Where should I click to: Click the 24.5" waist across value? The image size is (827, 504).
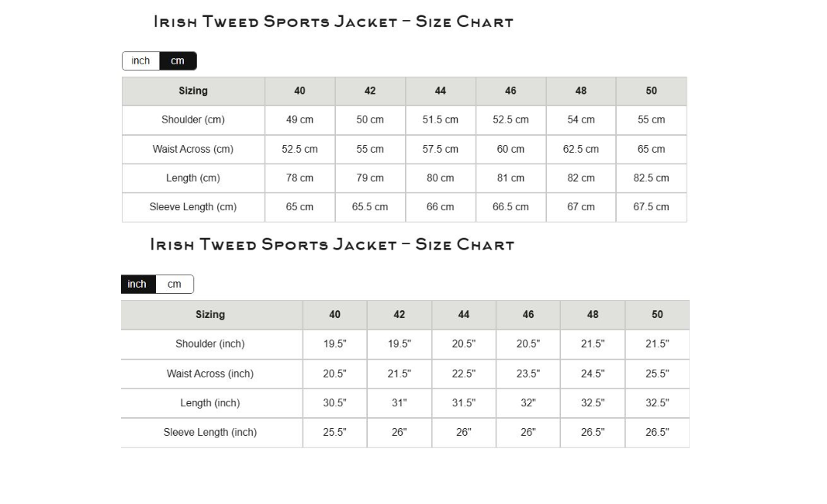tap(592, 374)
